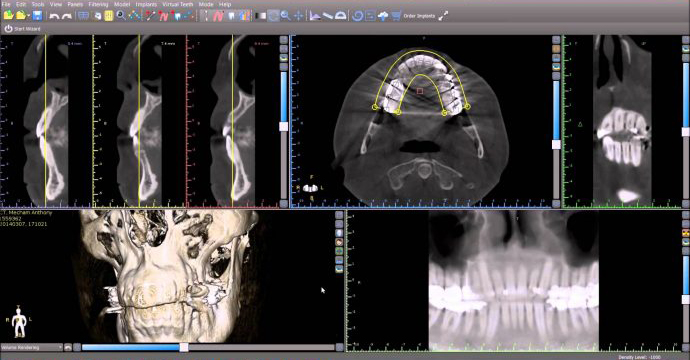Image resolution: width=690 pixels, height=360 pixels.
Task: Click the small red square marker in axial view
Action: (x=420, y=91)
